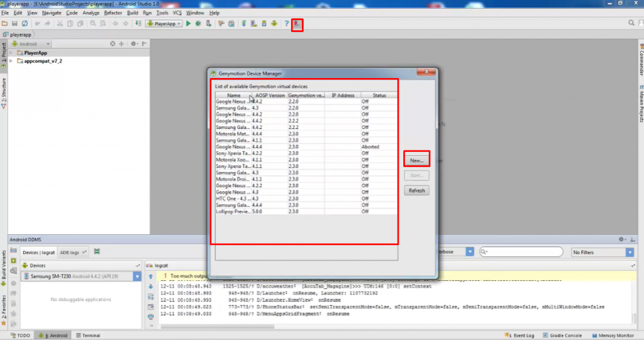Image resolution: width=644 pixels, height=340 pixels.
Task: Click the logcat scroll up arrow icon
Action: click(151, 276)
